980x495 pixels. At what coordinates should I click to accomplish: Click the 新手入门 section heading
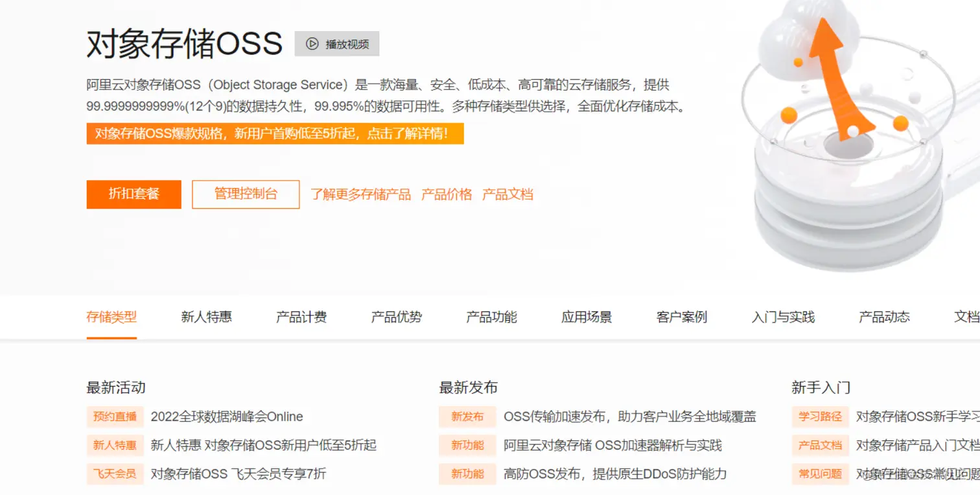821,387
